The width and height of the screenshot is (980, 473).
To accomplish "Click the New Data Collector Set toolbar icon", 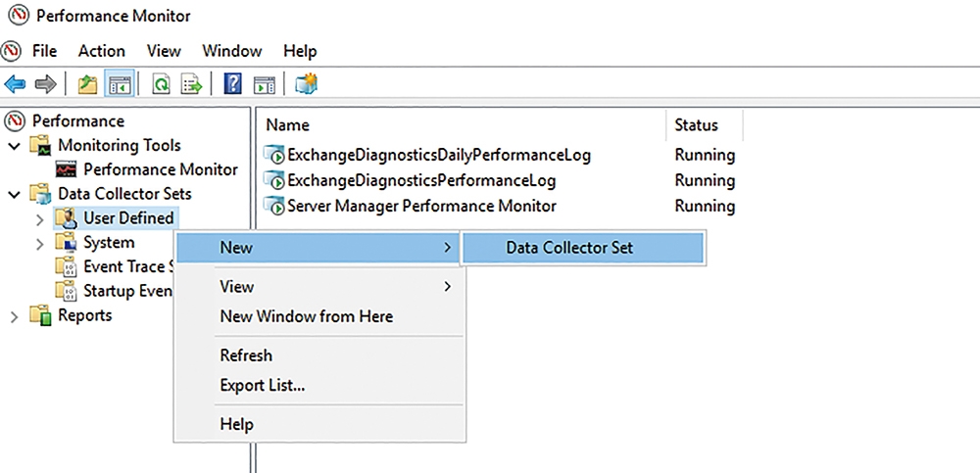I will 306,83.
